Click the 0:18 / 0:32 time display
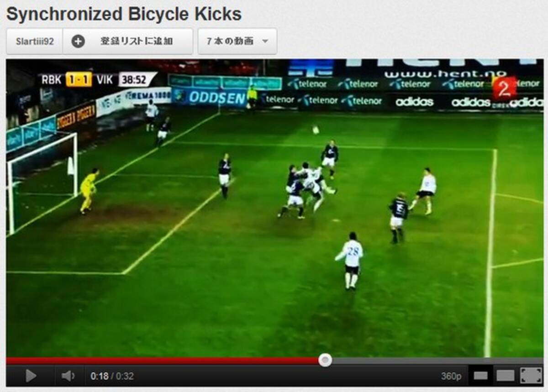Viewport: 548px width, 392px height. coord(112,376)
